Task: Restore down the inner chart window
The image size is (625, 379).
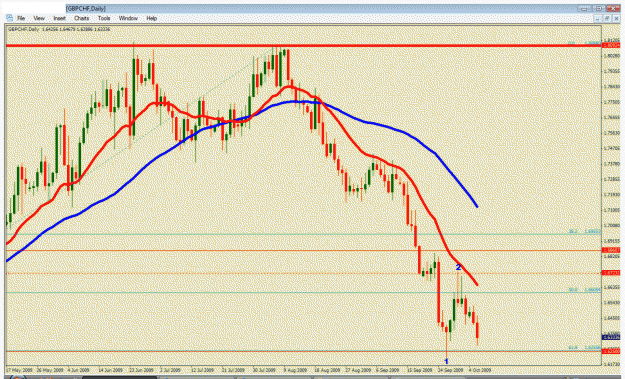Action: (x=607, y=18)
